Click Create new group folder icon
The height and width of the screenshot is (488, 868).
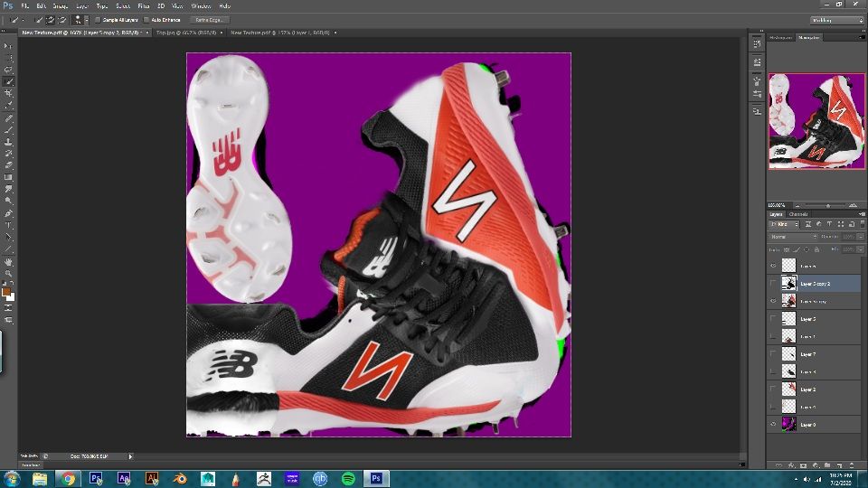827,465
